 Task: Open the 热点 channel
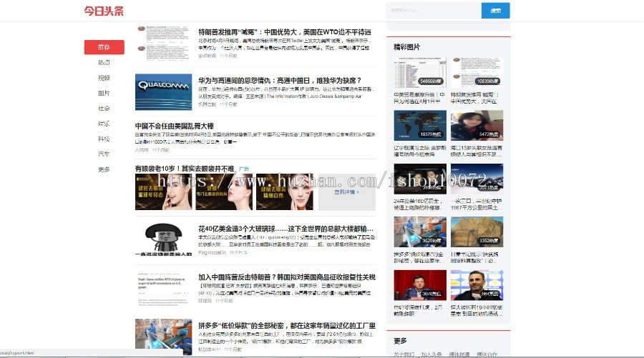tap(104, 62)
